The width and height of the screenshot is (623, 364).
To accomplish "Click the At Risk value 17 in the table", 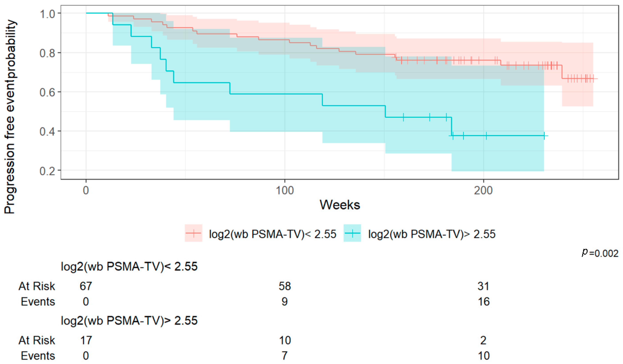I will click(x=86, y=340).
